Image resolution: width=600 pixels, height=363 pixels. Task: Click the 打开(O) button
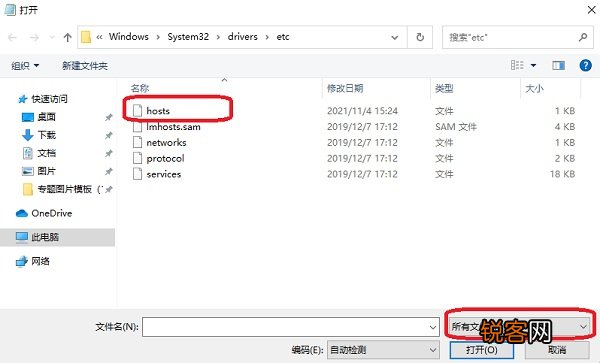[481, 350]
